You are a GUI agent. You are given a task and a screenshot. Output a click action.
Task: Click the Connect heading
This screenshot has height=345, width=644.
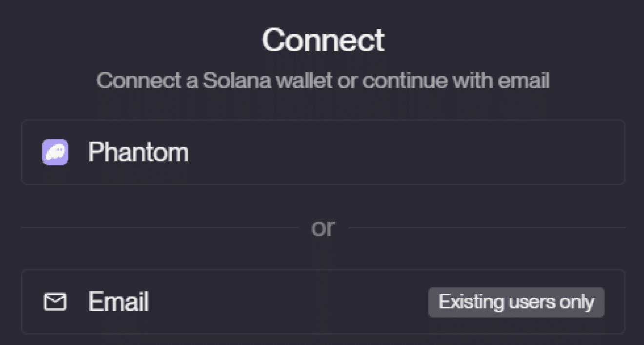pyautogui.click(x=322, y=40)
